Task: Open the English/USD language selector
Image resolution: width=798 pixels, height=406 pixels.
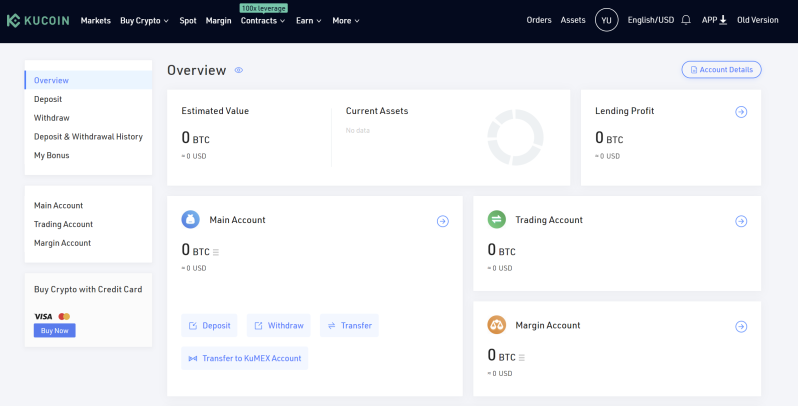Action: [650, 20]
